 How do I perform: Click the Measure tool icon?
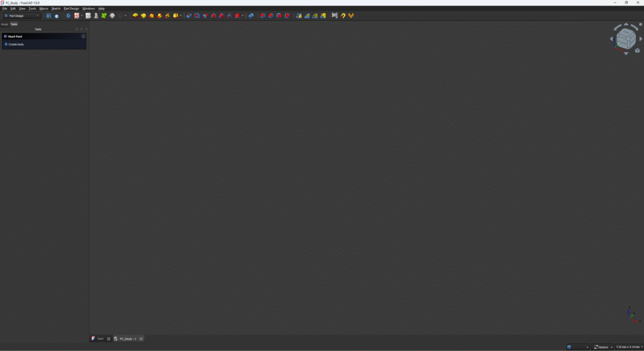click(x=335, y=16)
